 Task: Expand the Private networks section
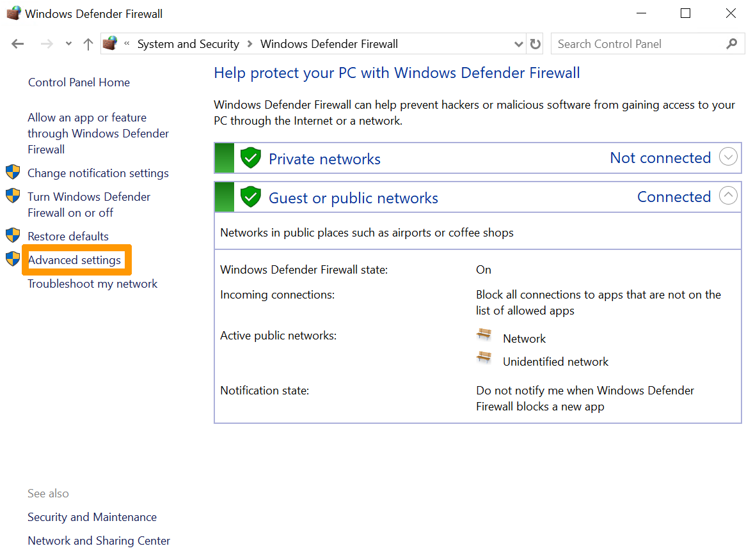point(727,156)
